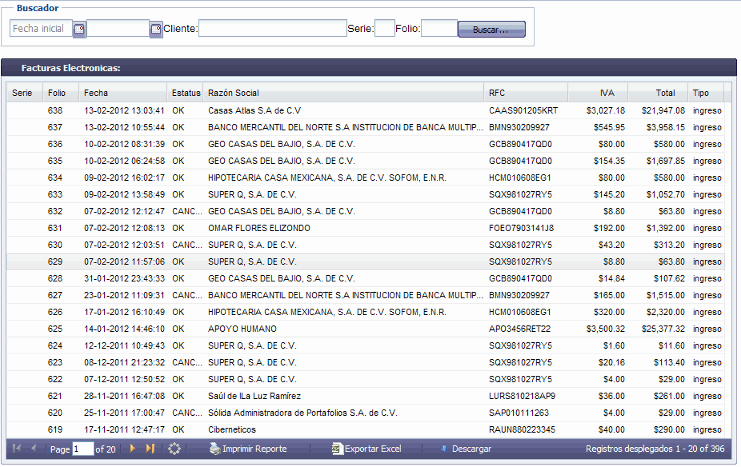
Task: Click date 13-02-2012 10:55:44
Action: coord(124,128)
